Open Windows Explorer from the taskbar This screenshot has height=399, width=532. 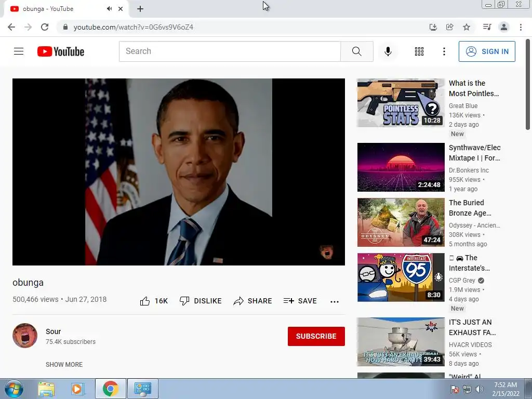coord(46,389)
